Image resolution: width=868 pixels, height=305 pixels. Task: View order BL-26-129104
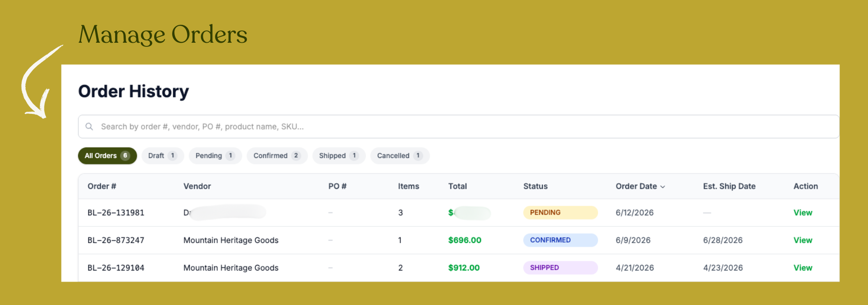tap(803, 268)
